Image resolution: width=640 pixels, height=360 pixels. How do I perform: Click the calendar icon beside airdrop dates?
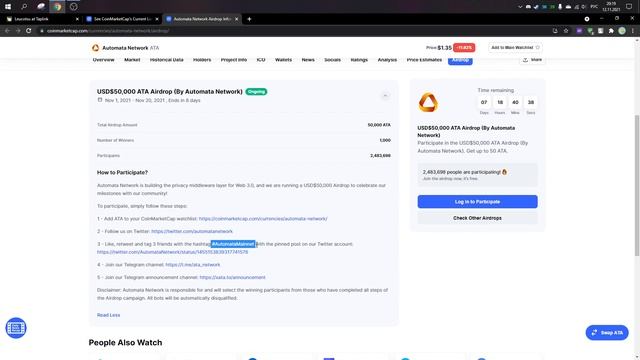100,100
